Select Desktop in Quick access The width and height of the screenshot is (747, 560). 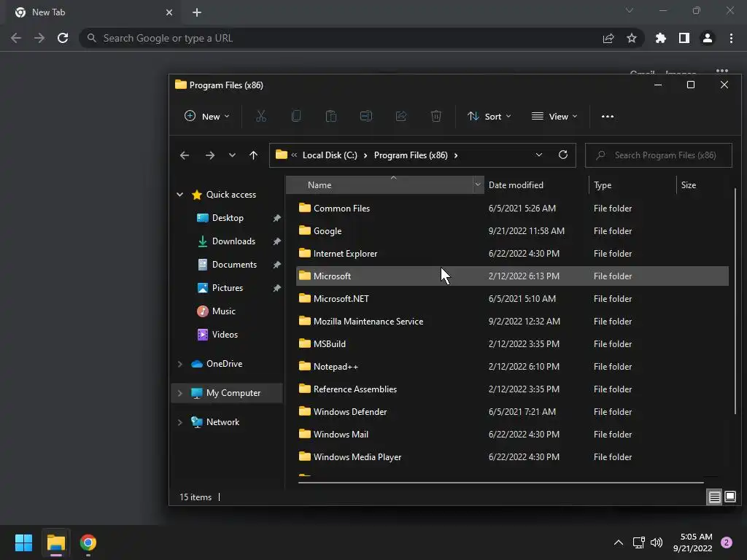pyautogui.click(x=228, y=217)
